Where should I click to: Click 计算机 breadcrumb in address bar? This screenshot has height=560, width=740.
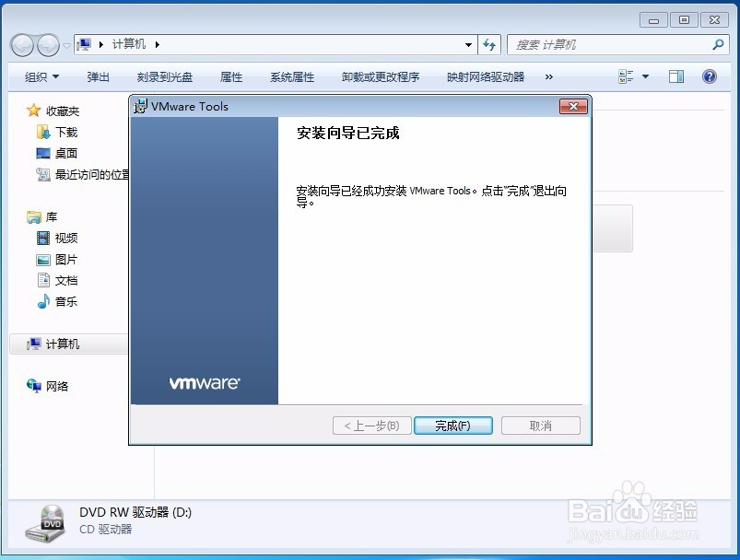(129, 44)
